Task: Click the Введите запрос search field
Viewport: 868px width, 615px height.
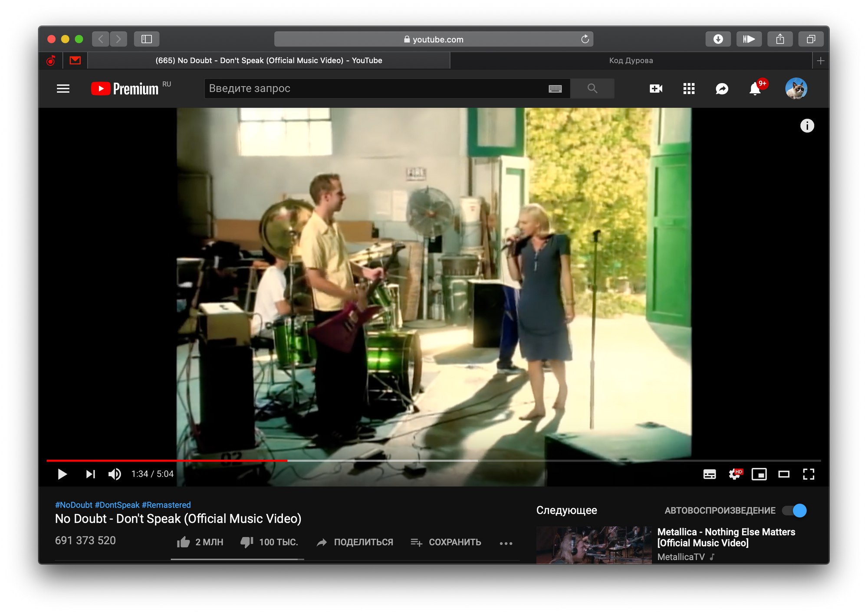Action: coord(373,88)
